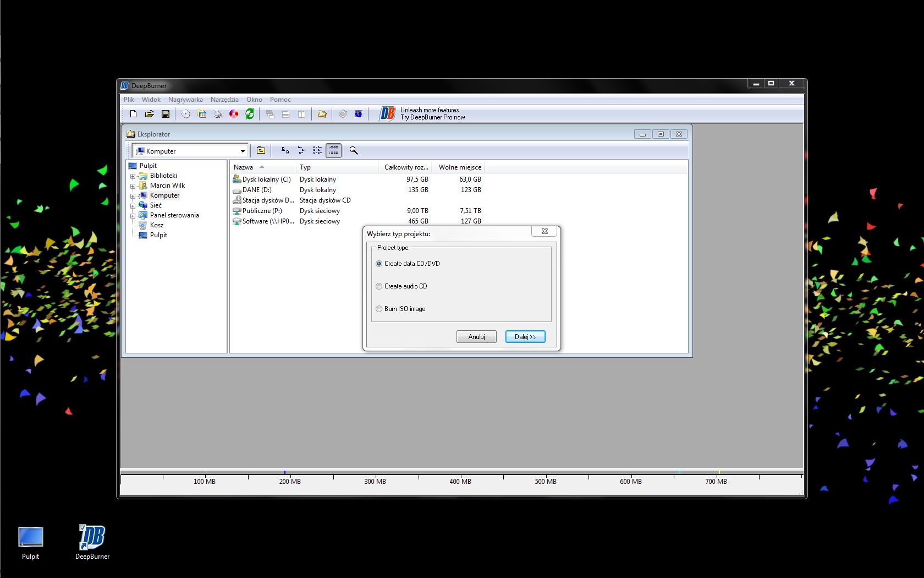Open the Okno menu

(x=254, y=100)
